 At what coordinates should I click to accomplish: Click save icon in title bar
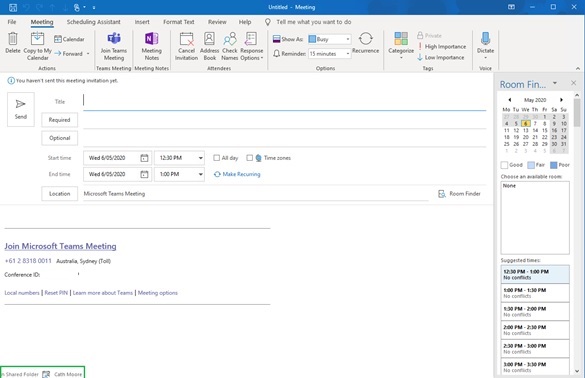(x=13, y=7)
